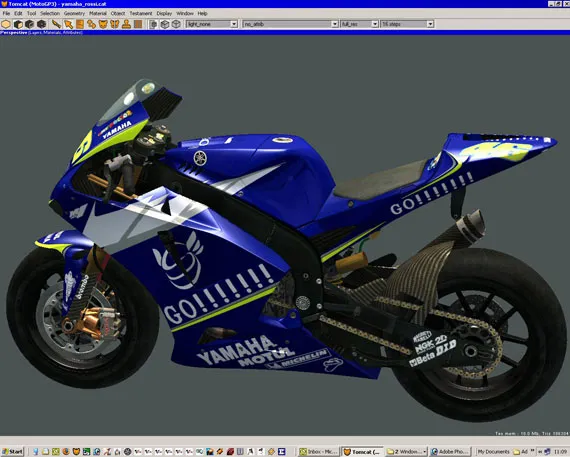Open the grouped 2 Windows taskbar button
The image size is (570, 457).
[x=406, y=452]
